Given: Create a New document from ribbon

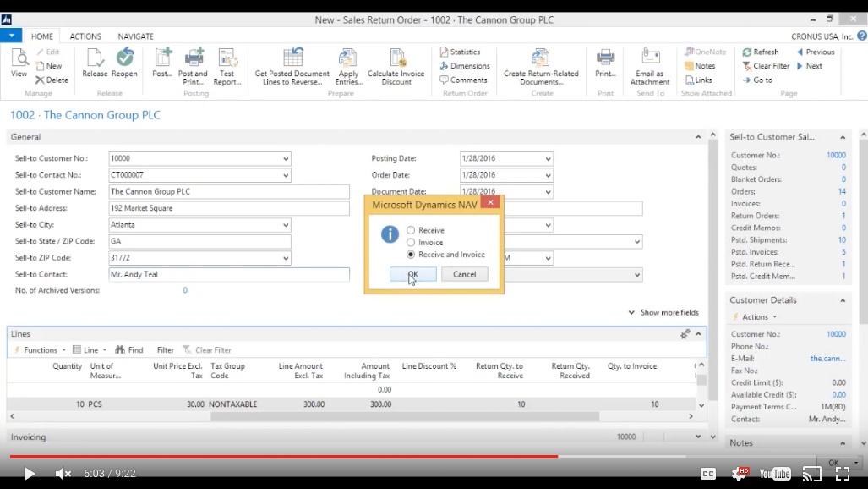Looking at the screenshot, I should [x=49, y=66].
